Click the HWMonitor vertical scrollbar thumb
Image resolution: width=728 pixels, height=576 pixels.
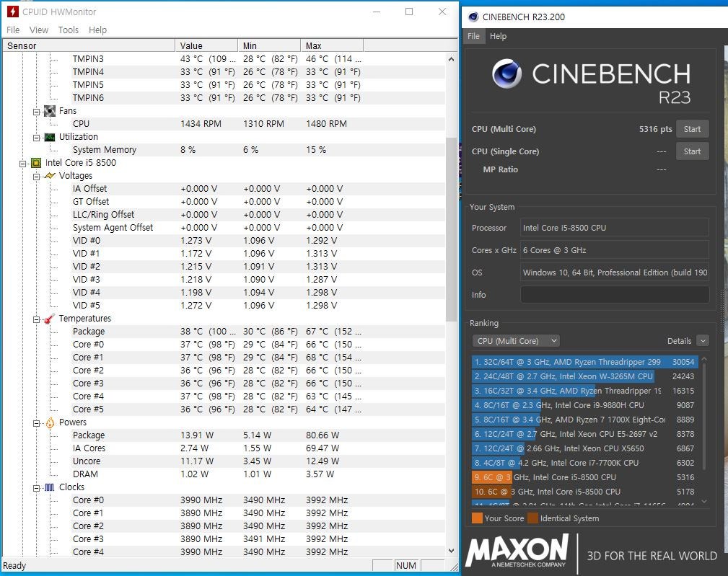tap(451, 229)
